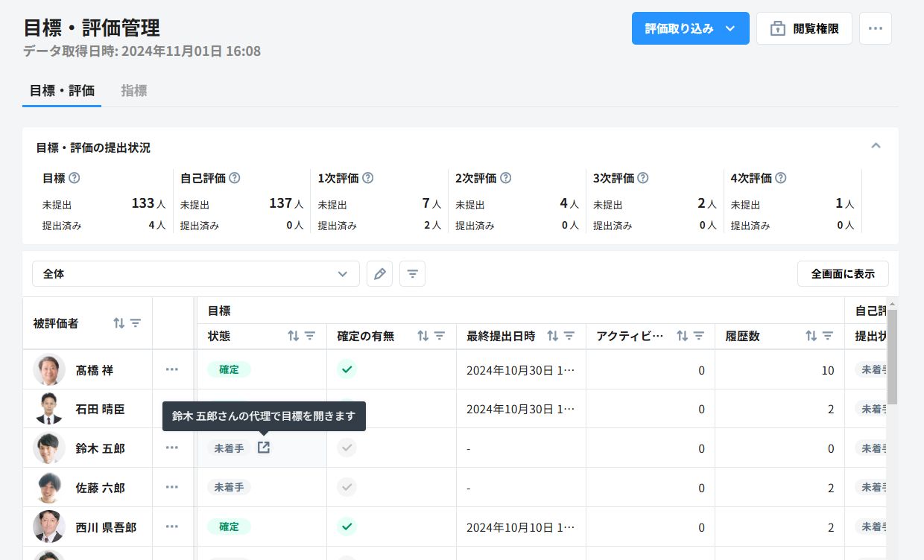Toggle confirmation check for 佐藤 六郎
The width and height of the screenshot is (924, 560).
coord(346,487)
